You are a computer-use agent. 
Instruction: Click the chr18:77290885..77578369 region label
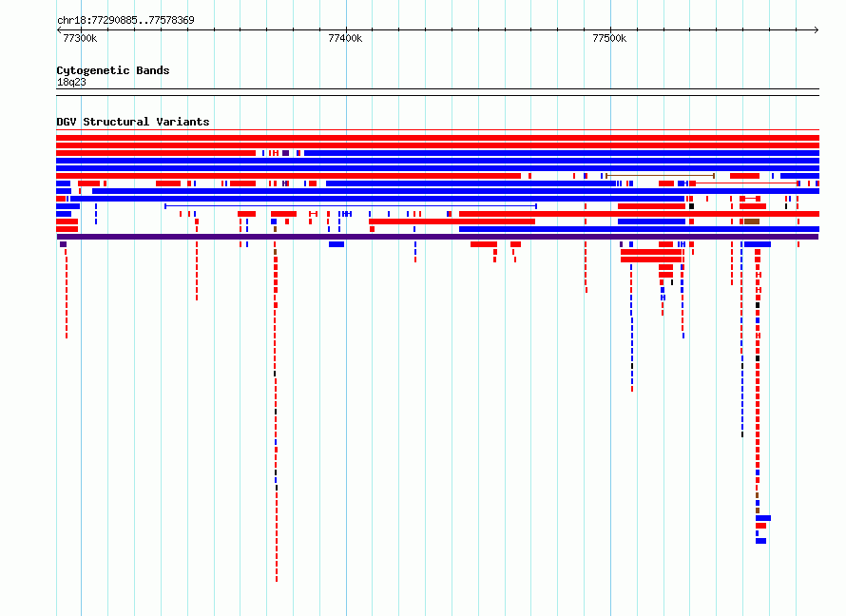125,20
